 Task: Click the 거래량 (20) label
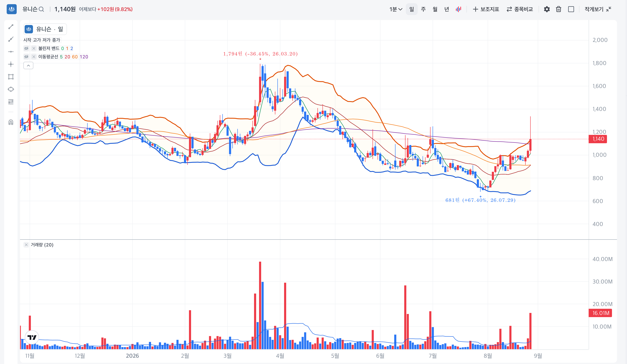tap(42, 245)
